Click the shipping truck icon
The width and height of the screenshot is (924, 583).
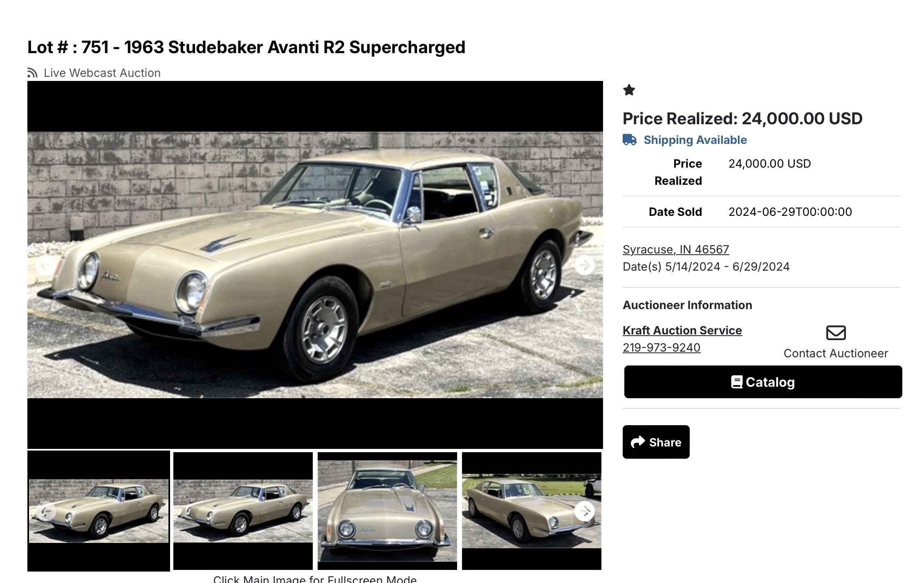point(630,140)
